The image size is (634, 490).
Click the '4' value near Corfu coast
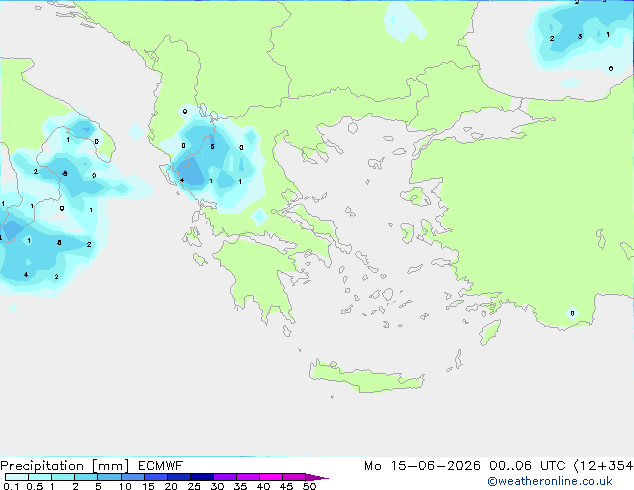pyautogui.click(x=182, y=180)
